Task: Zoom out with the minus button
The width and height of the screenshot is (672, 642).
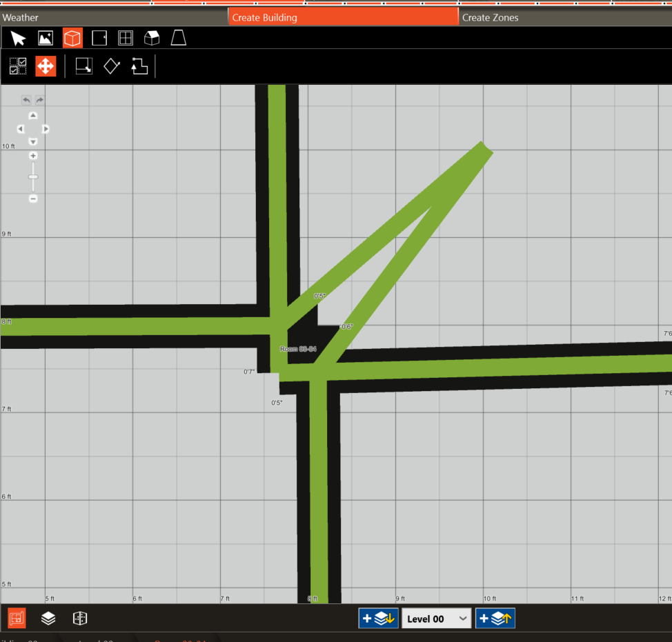Action: coord(33,199)
